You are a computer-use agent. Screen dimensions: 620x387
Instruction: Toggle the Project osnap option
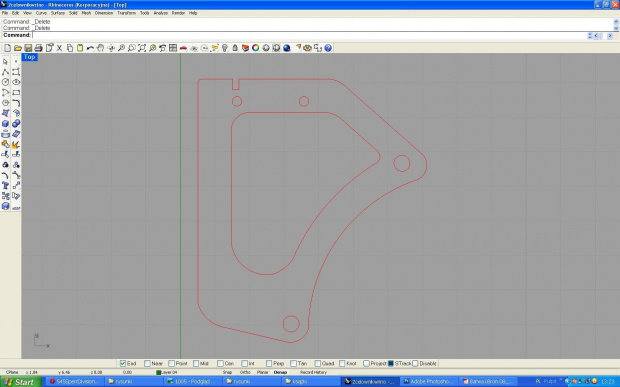tap(366, 363)
